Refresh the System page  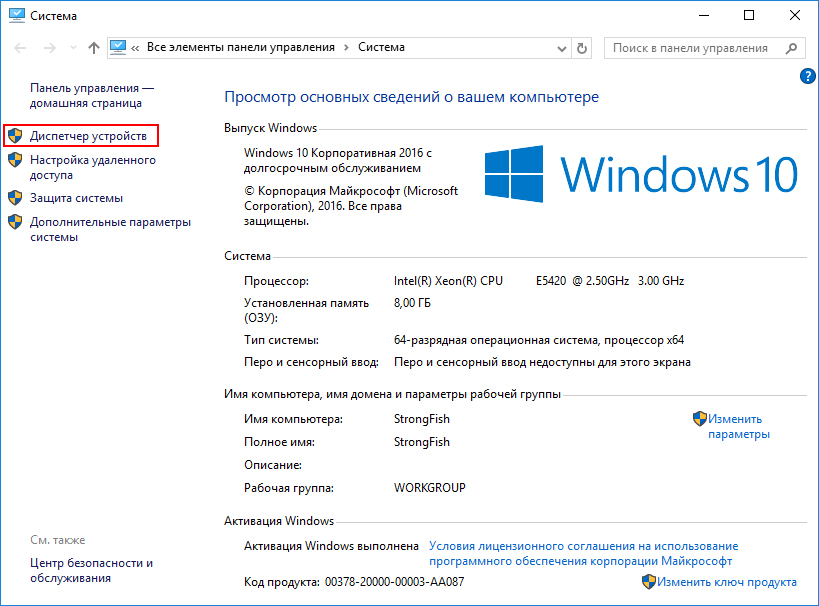tap(581, 49)
